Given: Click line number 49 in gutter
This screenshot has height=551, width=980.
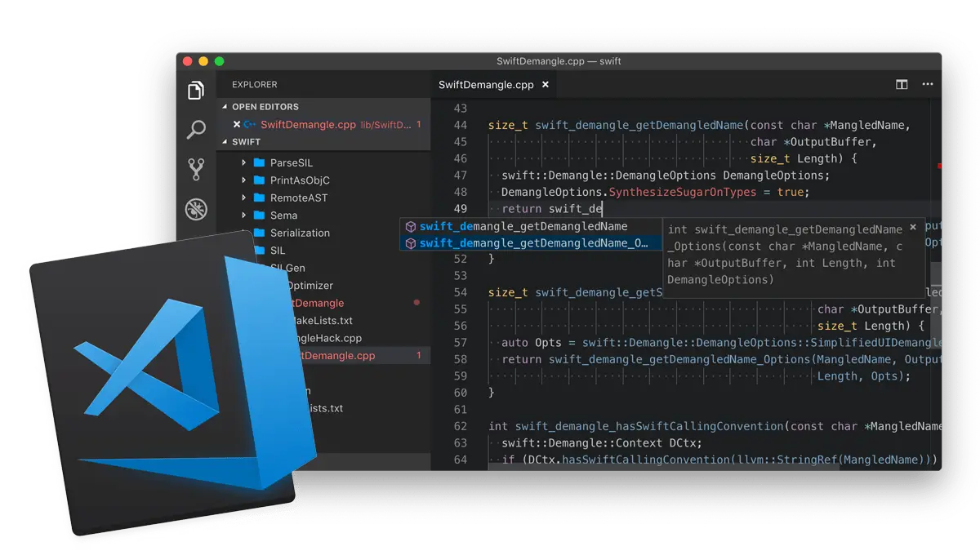Looking at the screenshot, I should 460,209.
